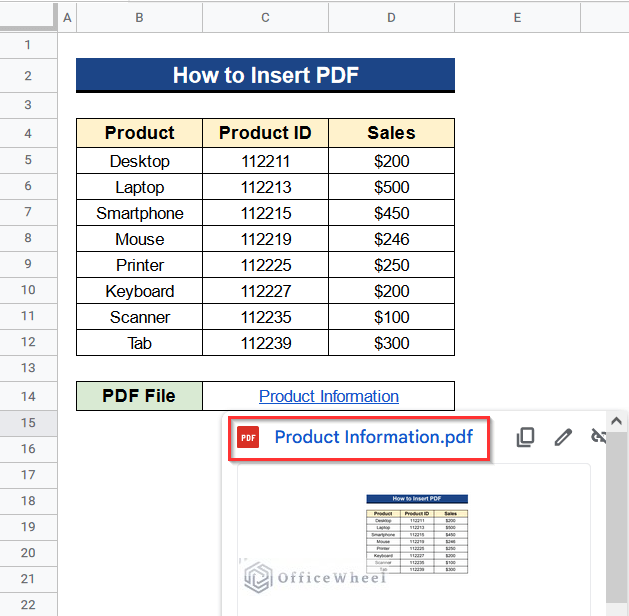Select row 20 header

tap(28, 553)
